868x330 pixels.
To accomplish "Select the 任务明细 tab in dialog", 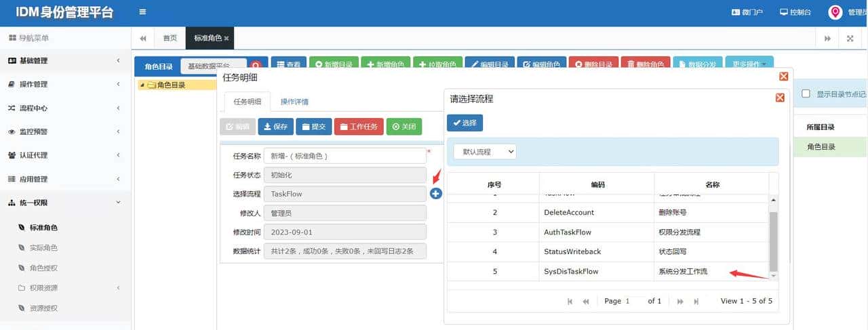I will [x=247, y=102].
